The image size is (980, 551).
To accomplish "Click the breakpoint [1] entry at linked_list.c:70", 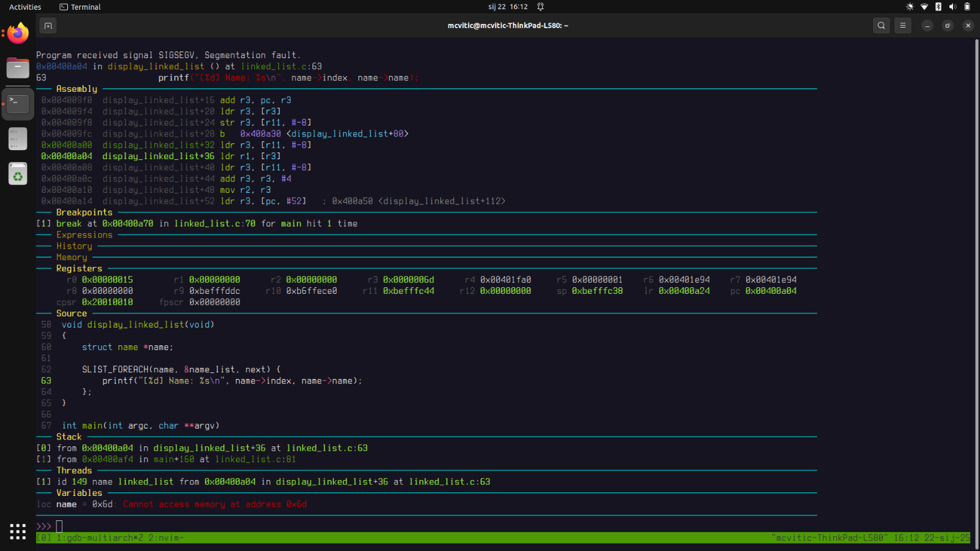I will click(197, 224).
